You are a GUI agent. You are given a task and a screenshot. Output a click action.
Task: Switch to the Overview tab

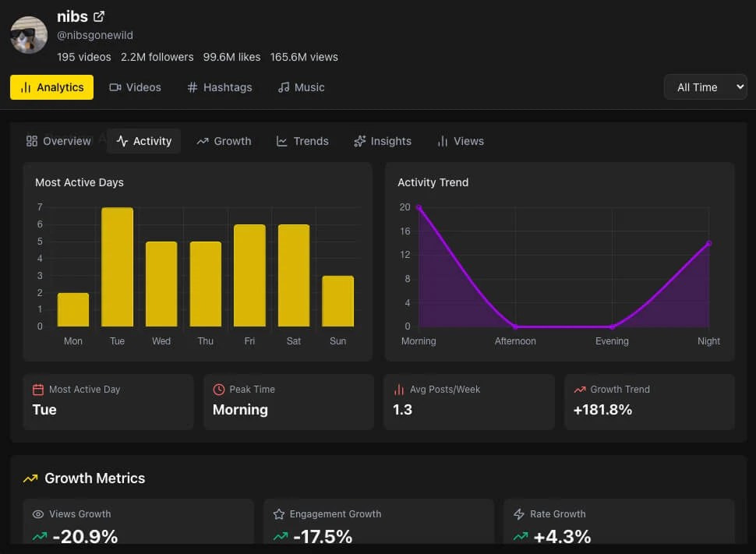58,141
